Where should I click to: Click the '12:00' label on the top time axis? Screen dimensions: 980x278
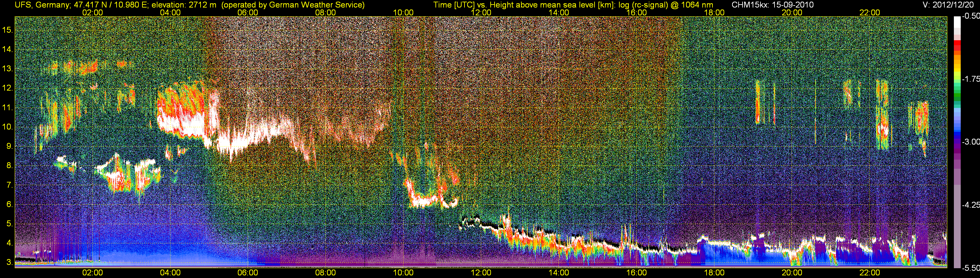tap(481, 12)
